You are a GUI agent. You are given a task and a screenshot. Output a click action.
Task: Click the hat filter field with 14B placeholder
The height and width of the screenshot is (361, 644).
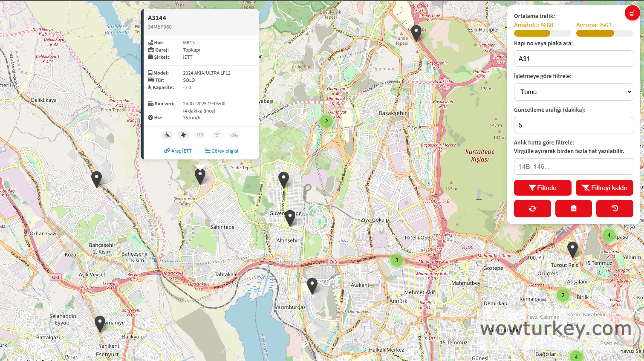[573, 167]
